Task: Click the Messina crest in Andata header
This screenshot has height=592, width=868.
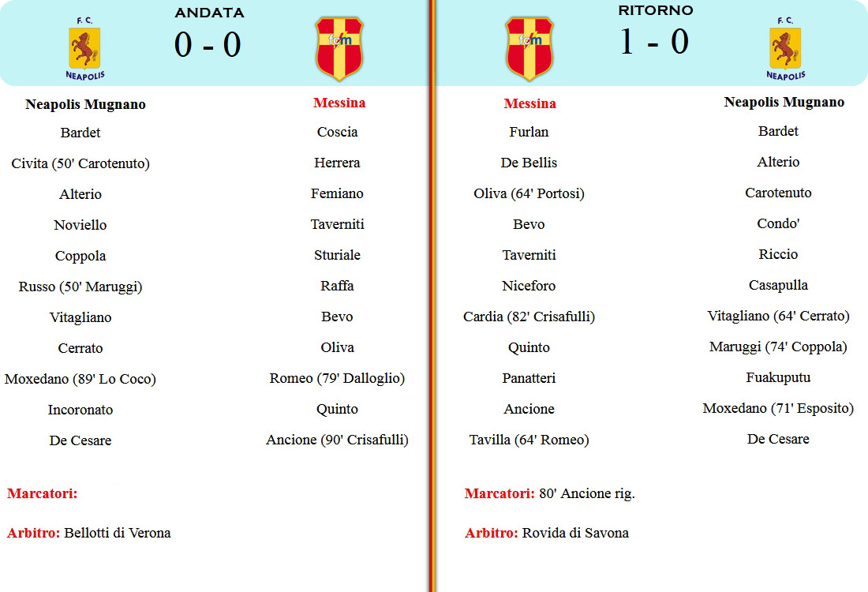Action: [x=339, y=49]
